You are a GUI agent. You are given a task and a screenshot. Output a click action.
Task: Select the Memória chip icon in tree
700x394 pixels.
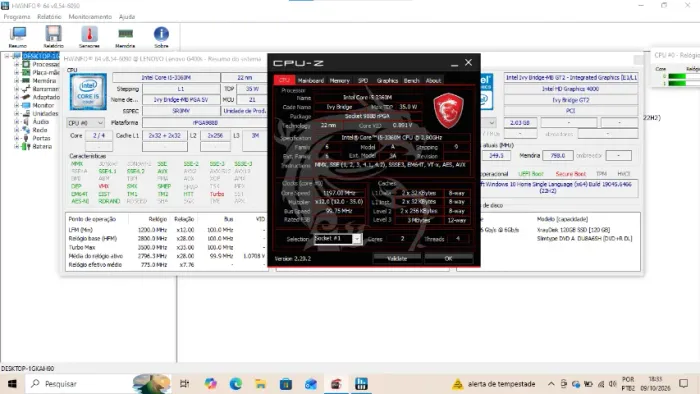click(x=26, y=81)
